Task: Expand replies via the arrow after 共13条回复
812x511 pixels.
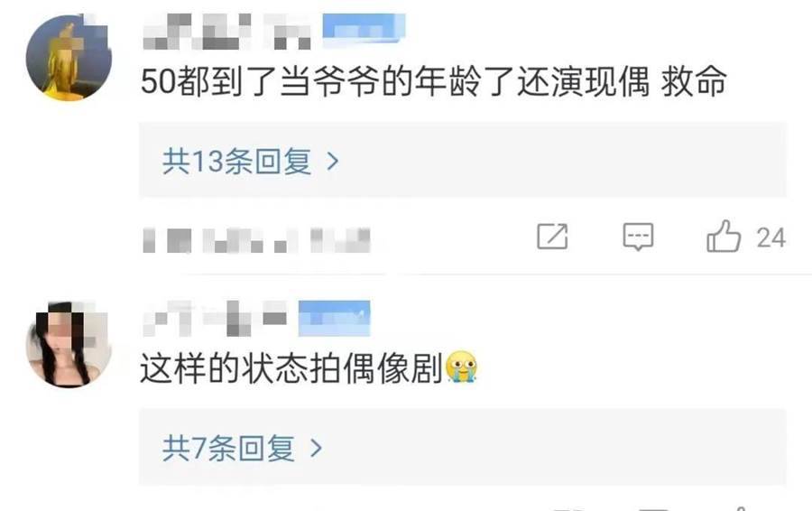Action: pyautogui.click(x=333, y=162)
